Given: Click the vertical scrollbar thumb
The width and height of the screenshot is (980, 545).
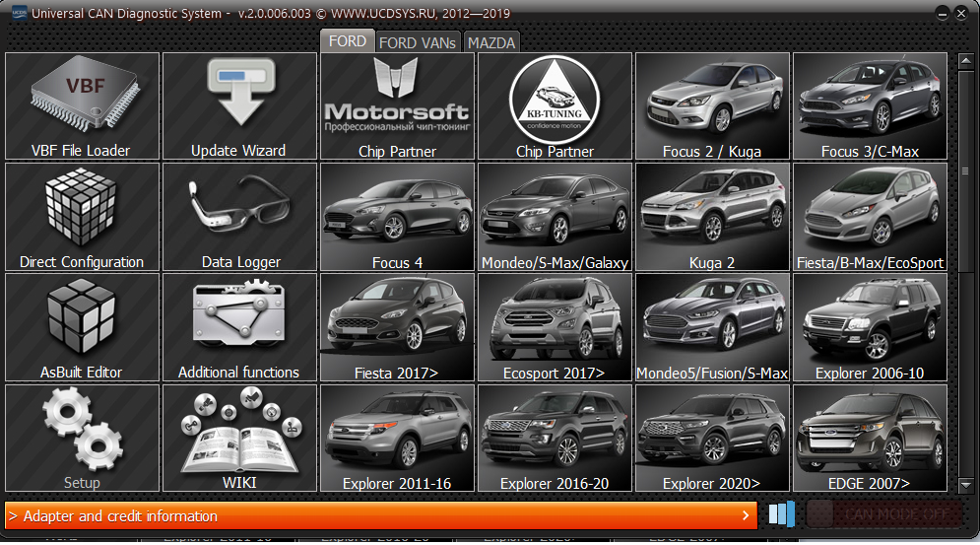Looking at the screenshot, I should pos(965,170).
